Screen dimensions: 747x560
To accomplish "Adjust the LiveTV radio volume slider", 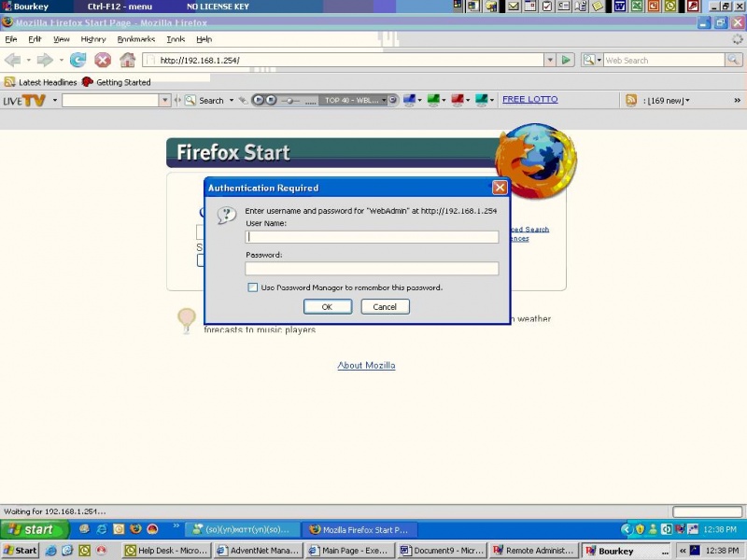I will tap(289, 101).
